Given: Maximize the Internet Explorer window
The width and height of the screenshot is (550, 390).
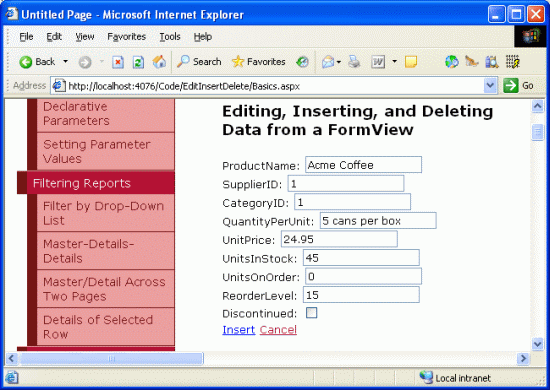Looking at the screenshot, I should pos(516,14).
